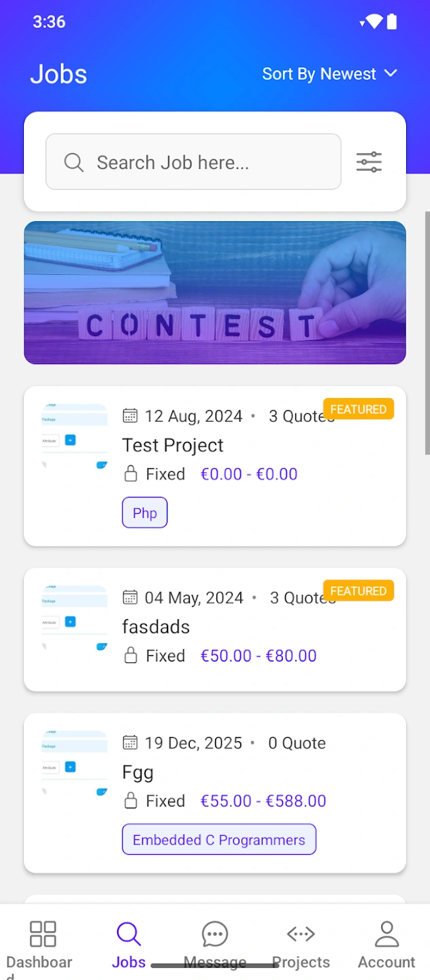Image resolution: width=430 pixels, height=980 pixels.
Task: Expand the Sort By Newest dropdown
Action: 319,74
